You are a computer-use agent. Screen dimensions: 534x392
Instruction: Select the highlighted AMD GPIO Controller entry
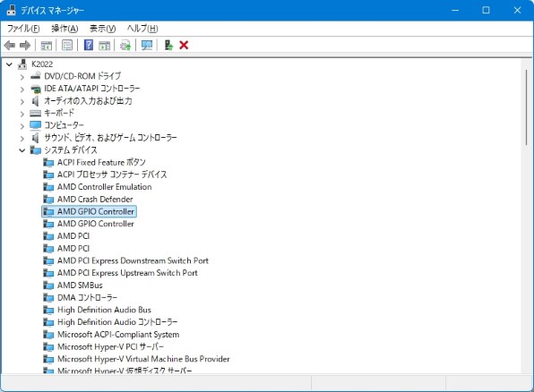(89, 211)
